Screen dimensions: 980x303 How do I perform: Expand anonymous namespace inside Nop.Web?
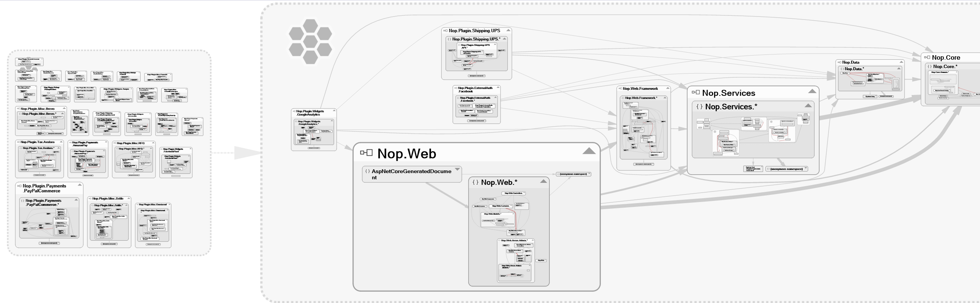coord(589,174)
